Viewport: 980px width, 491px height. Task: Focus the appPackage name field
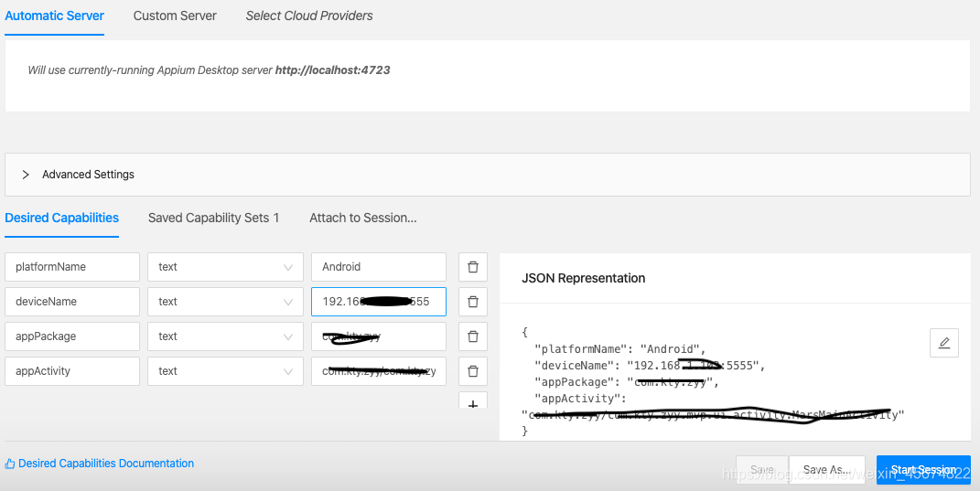[x=72, y=336]
